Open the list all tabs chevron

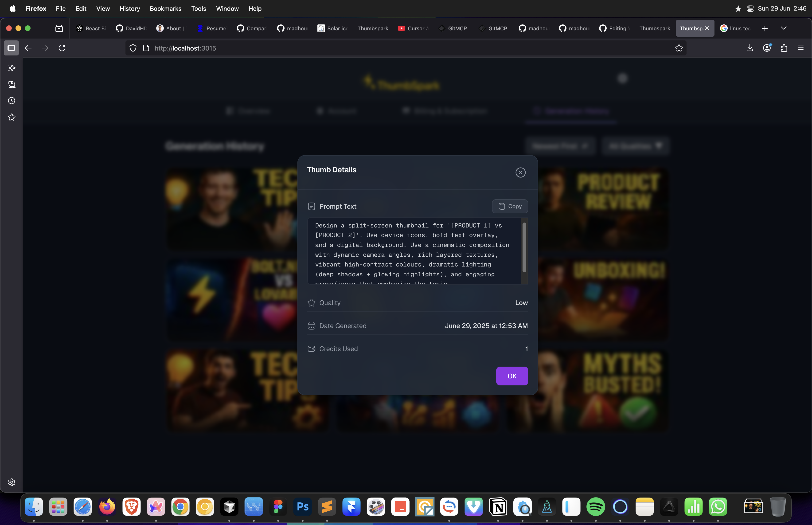click(784, 28)
